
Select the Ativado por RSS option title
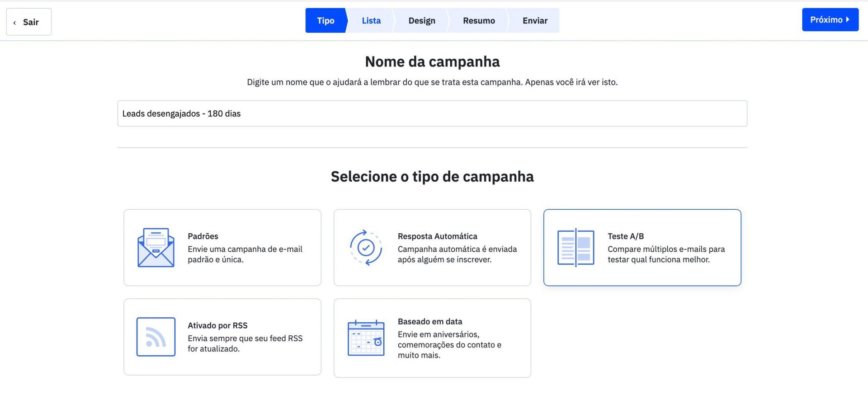pos(217,325)
